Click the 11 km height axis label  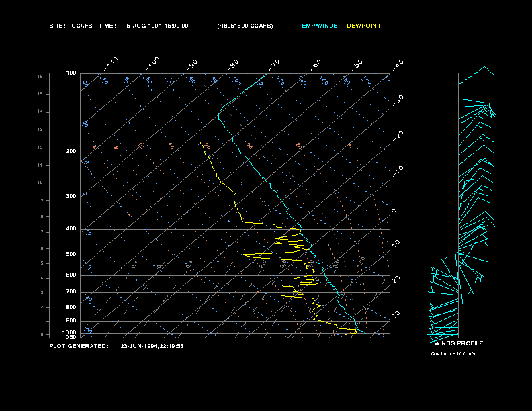(x=40, y=165)
